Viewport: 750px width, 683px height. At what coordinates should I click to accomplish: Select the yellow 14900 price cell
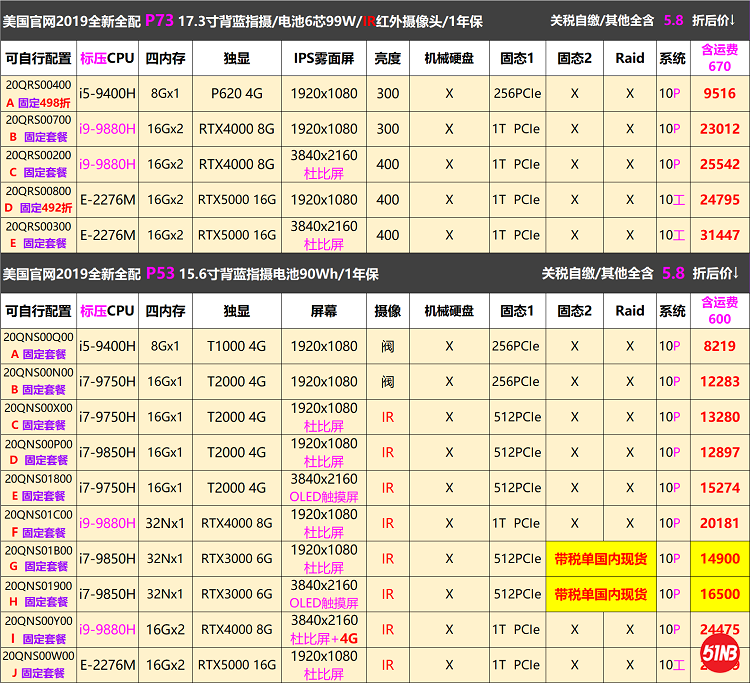tap(719, 559)
